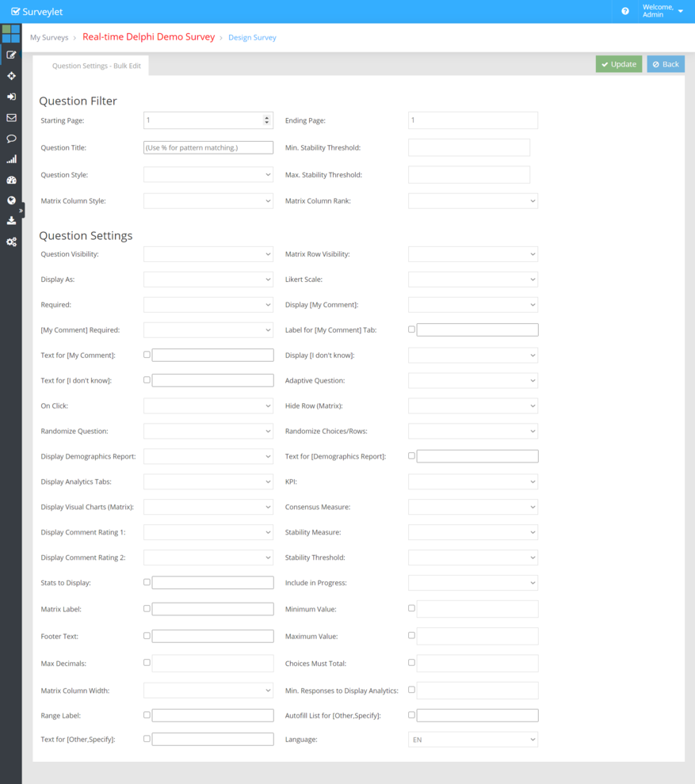Click the envelope email icon in sidebar
This screenshot has width=695, height=784.
click(11, 118)
